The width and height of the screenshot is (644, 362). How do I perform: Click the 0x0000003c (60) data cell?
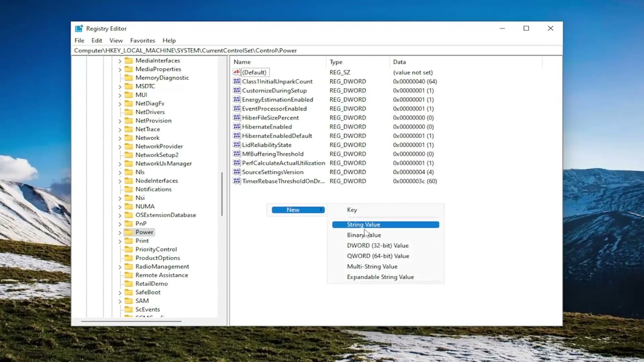click(x=415, y=181)
